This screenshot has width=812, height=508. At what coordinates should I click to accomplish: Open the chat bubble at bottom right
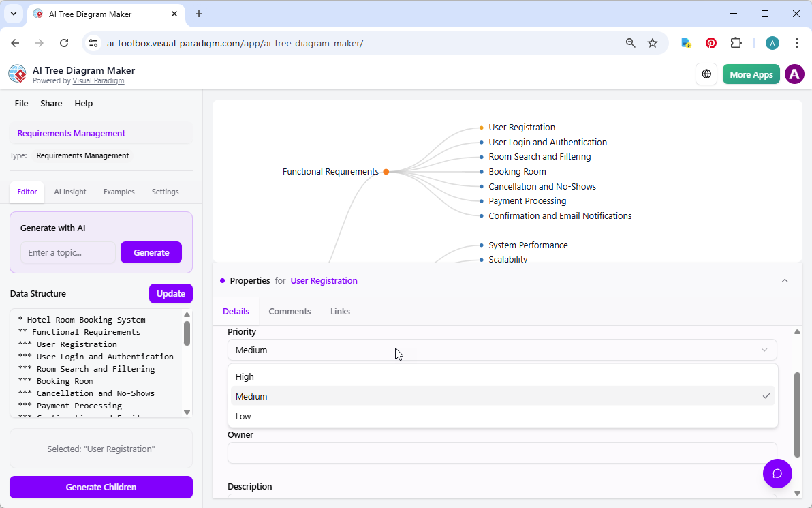[777, 473]
